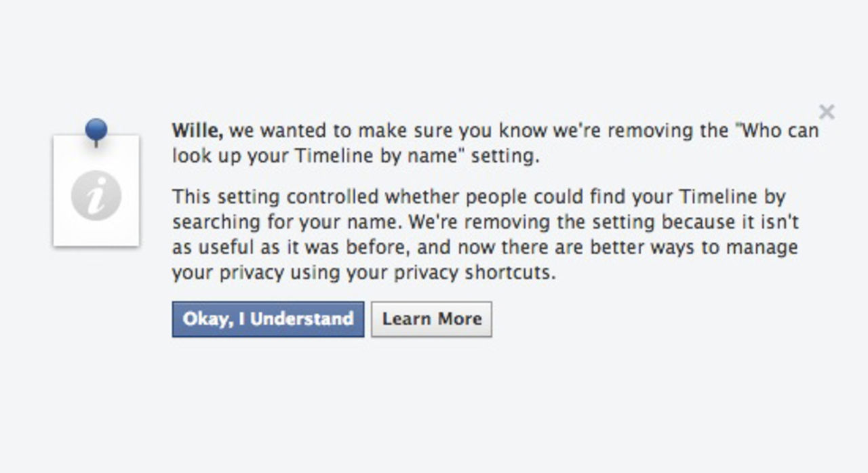868x473 pixels.
Task: Click the "Okay, I Understand" button
Action: point(268,319)
